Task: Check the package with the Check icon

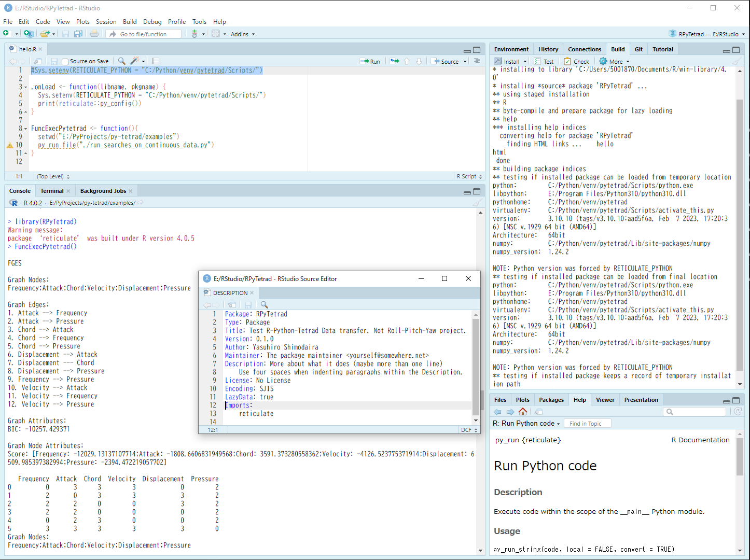Action: [577, 61]
